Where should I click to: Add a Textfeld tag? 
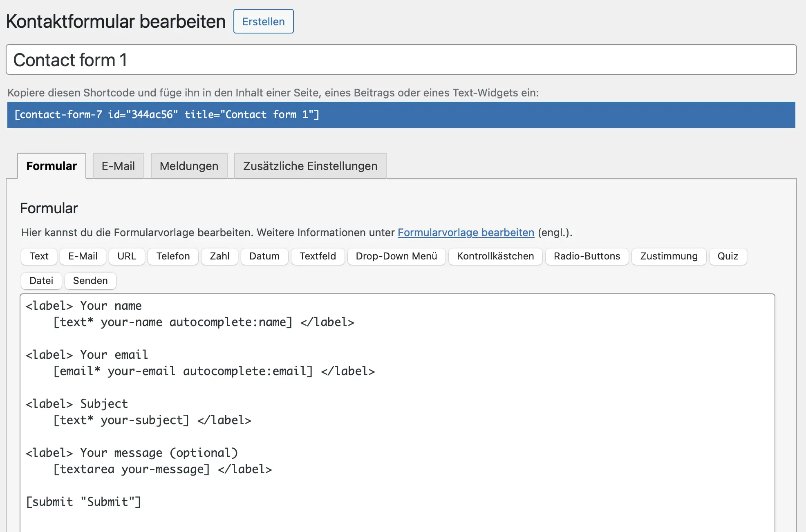pos(318,256)
